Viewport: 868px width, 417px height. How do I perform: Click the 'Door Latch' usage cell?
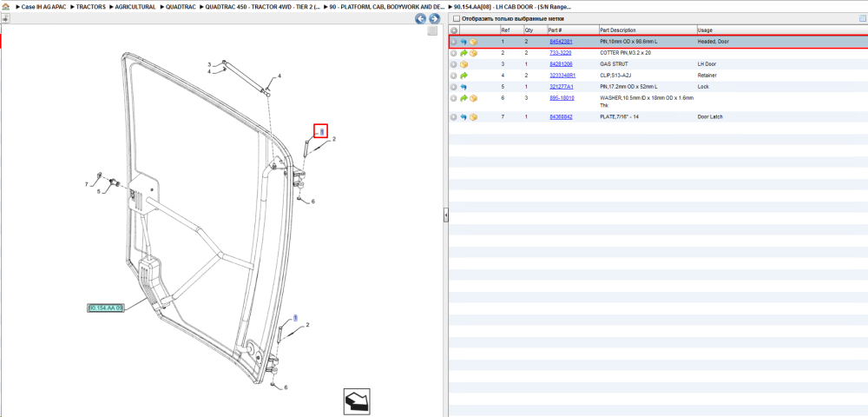710,117
